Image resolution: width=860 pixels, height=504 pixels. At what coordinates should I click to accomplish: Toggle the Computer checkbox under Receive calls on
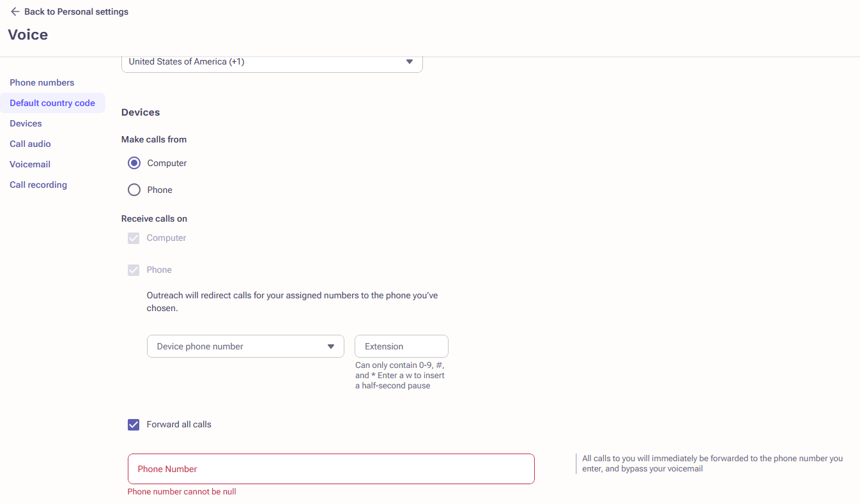(134, 238)
